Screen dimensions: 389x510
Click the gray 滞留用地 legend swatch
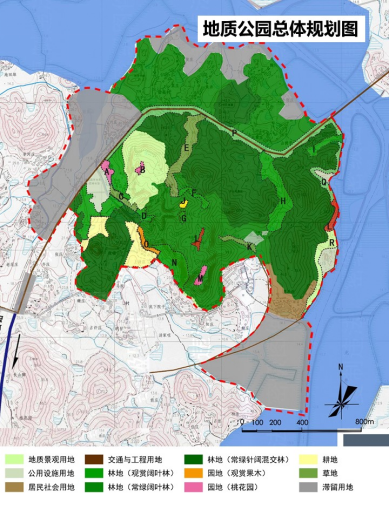point(308,487)
